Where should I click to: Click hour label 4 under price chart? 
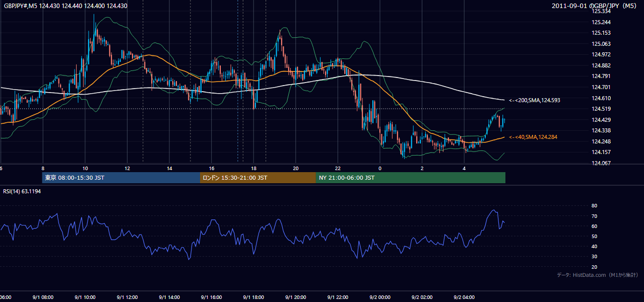tap(465, 168)
